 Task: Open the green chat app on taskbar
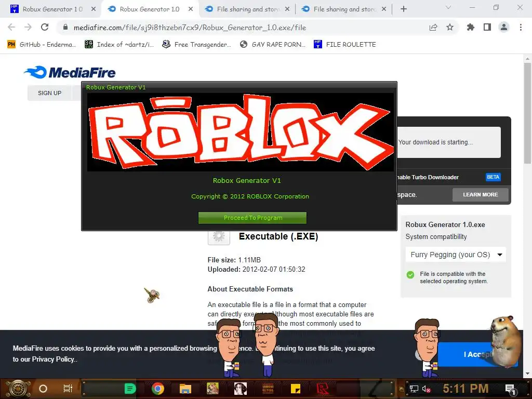(130, 389)
